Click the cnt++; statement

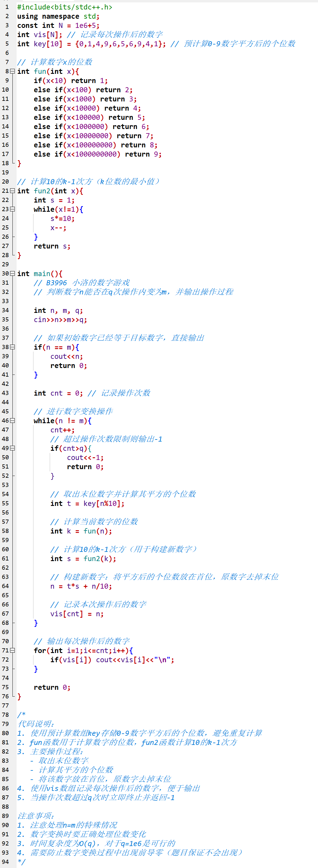62,430
